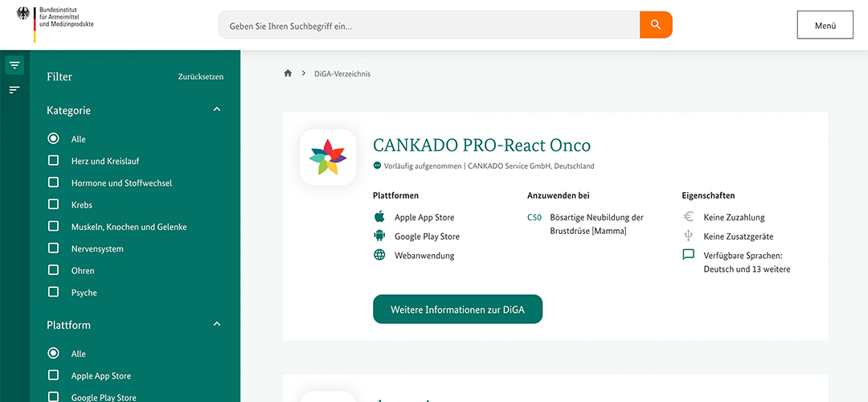
Task: Select the Alle radio under Kategorie
Action: (x=53, y=138)
